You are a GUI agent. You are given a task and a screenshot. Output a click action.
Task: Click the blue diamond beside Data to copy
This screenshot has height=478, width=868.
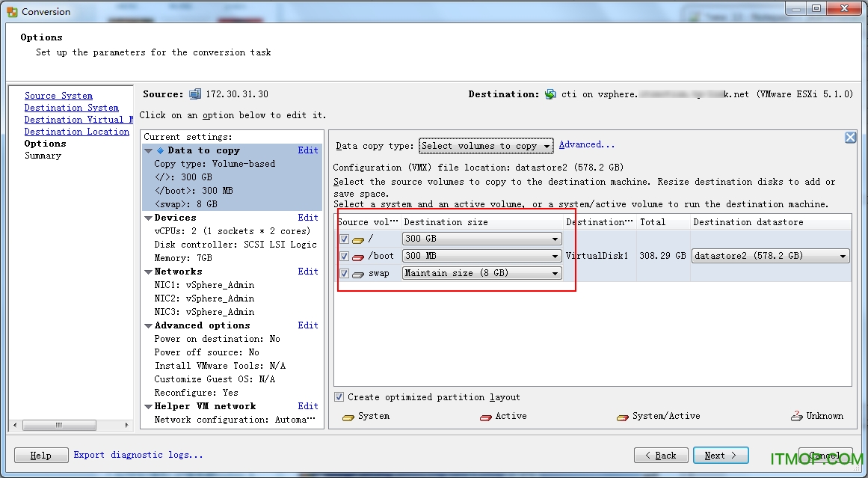click(161, 150)
